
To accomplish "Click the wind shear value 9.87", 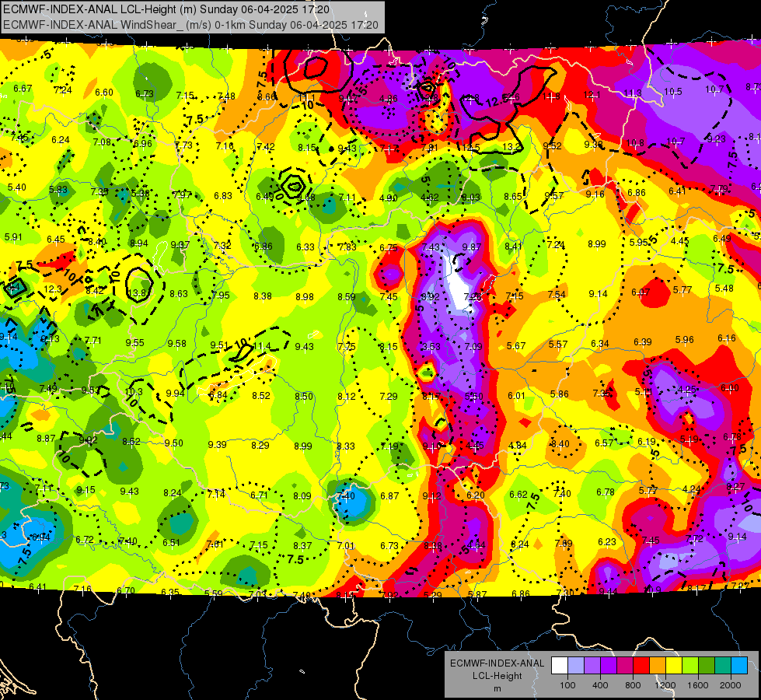I will coord(471,247).
